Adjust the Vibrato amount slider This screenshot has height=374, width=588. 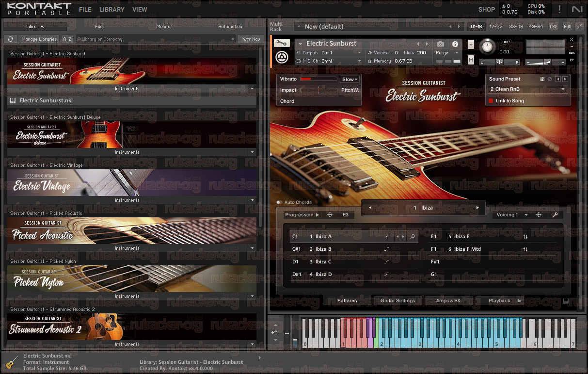pyautogui.click(x=318, y=79)
